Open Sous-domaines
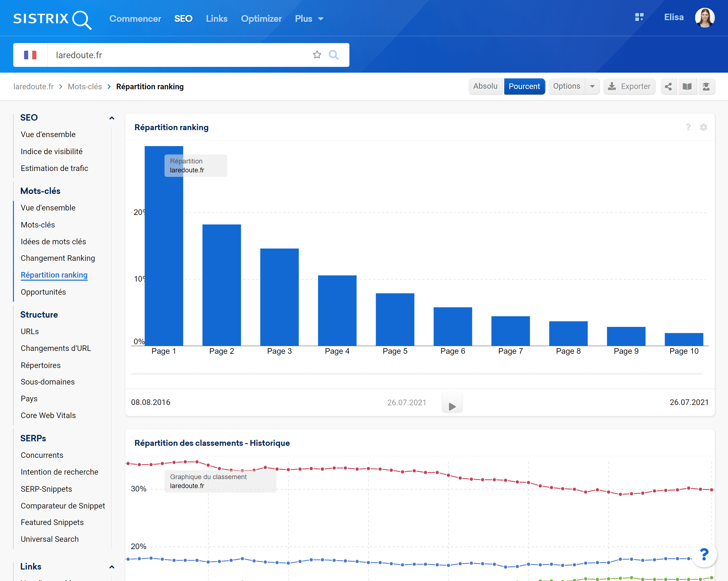728x581 pixels. [48, 382]
